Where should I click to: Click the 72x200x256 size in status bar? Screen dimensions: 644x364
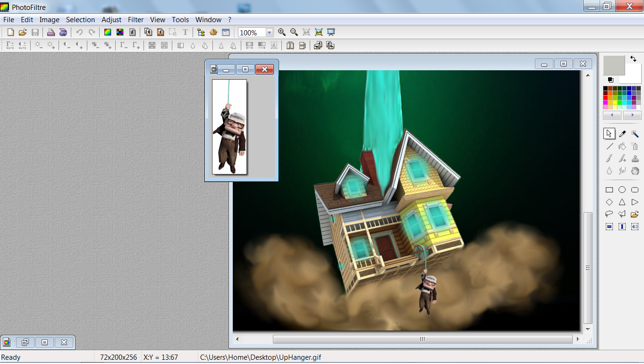click(119, 357)
